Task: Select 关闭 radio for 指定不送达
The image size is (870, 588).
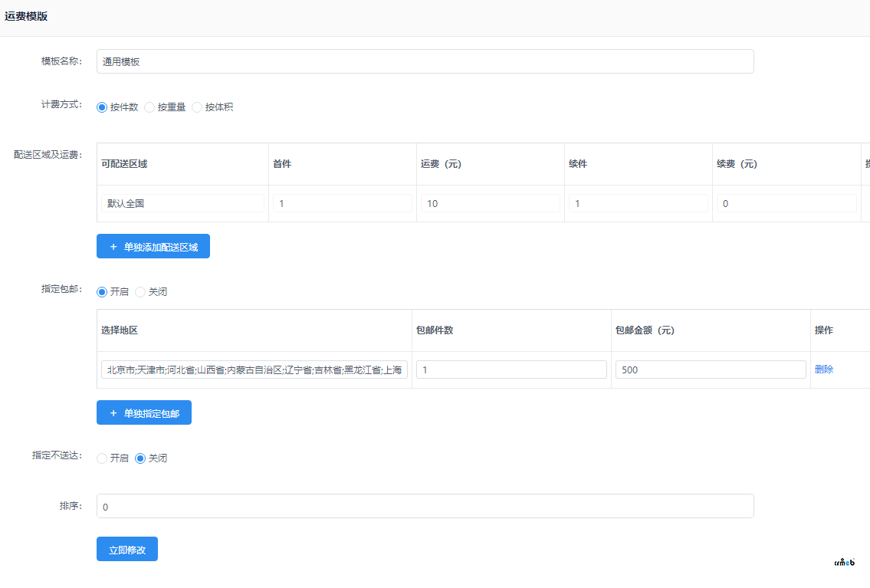Action: tap(140, 458)
